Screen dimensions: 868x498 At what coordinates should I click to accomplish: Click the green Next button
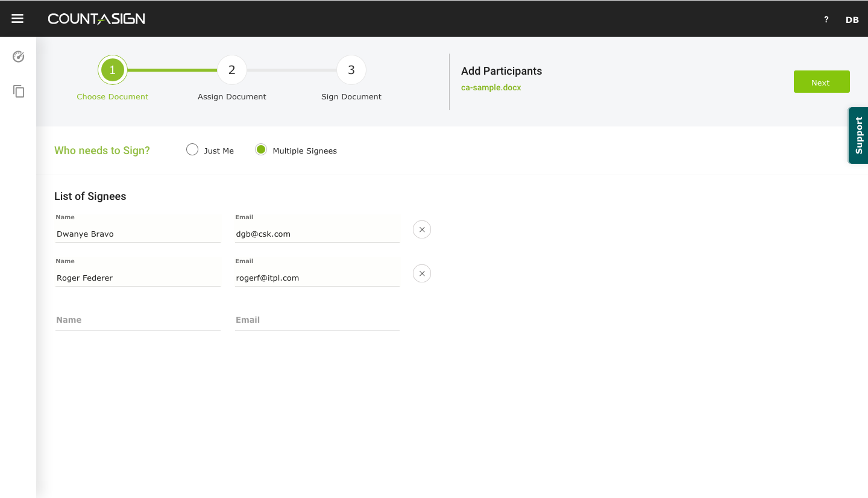point(821,82)
